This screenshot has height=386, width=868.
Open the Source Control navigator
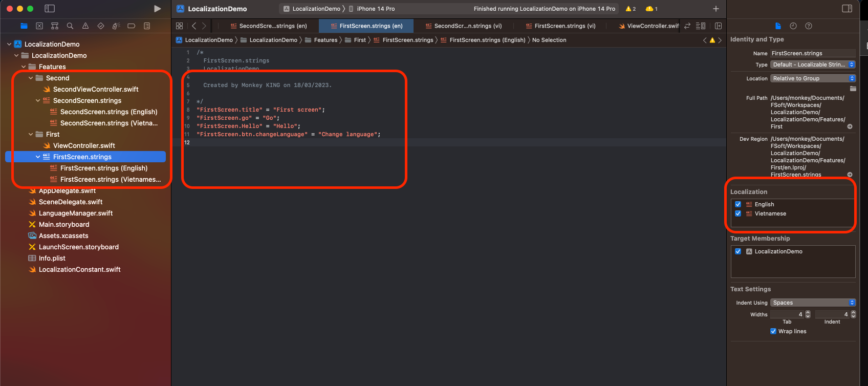(39, 26)
